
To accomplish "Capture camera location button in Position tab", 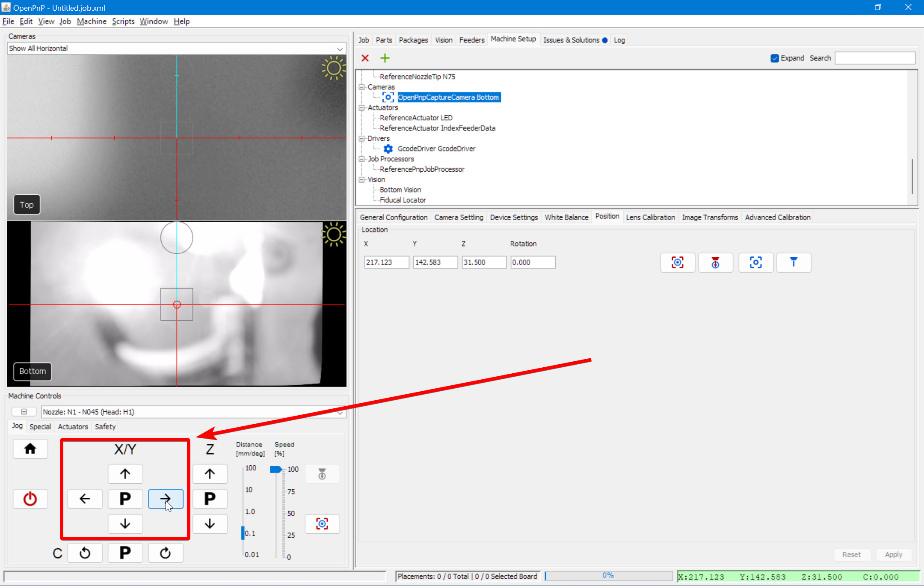I will click(678, 262).
